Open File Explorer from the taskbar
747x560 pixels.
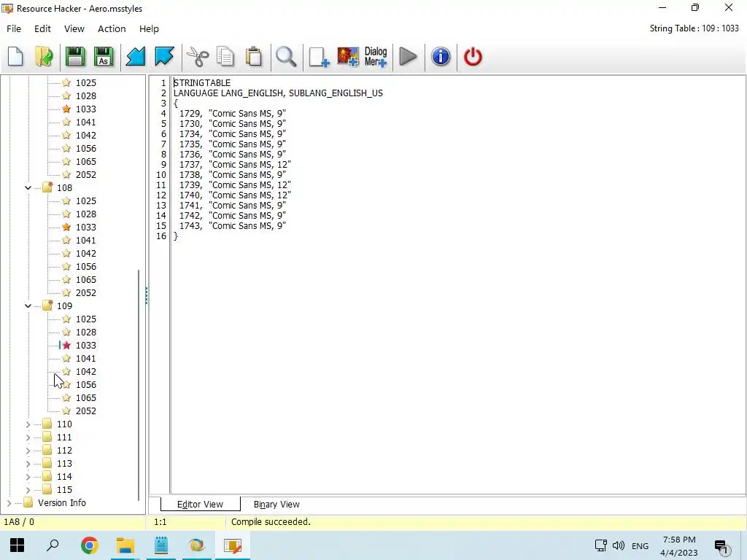click(x=125, y=545)
